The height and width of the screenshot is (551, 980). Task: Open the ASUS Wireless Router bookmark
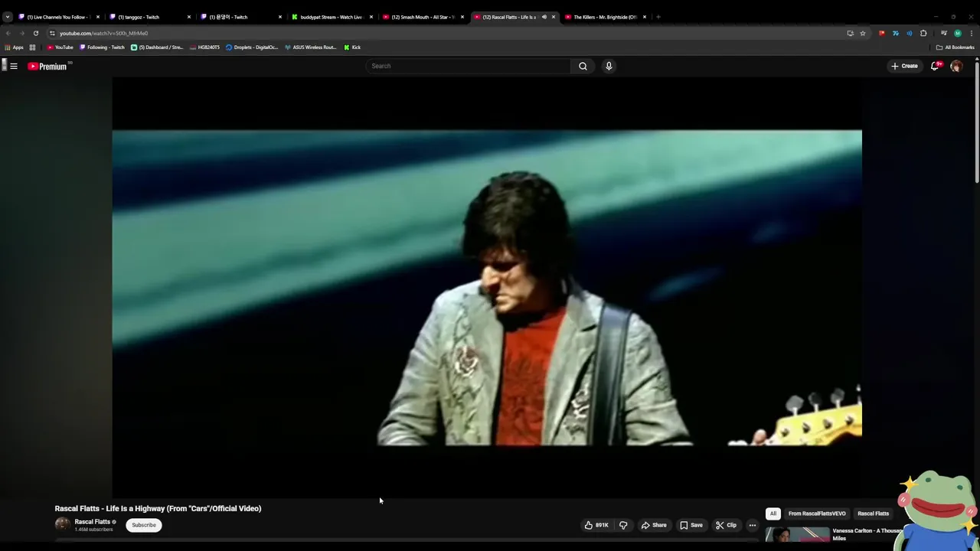point(310,47)
